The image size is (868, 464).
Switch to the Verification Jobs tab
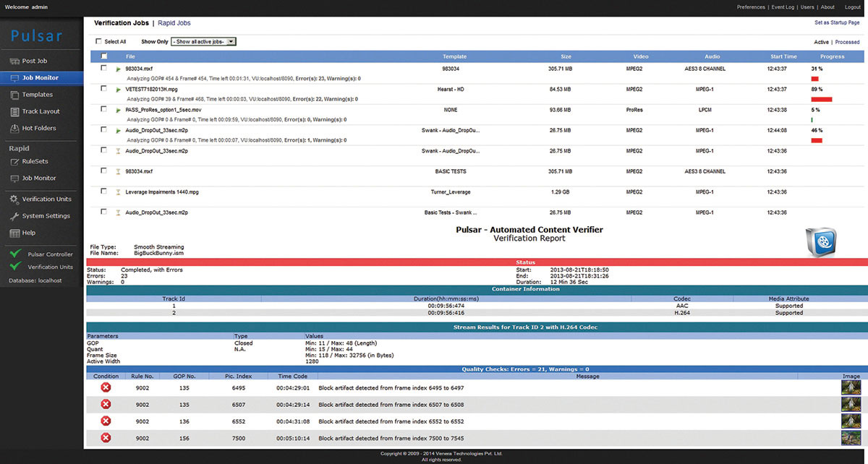(122, 24)
